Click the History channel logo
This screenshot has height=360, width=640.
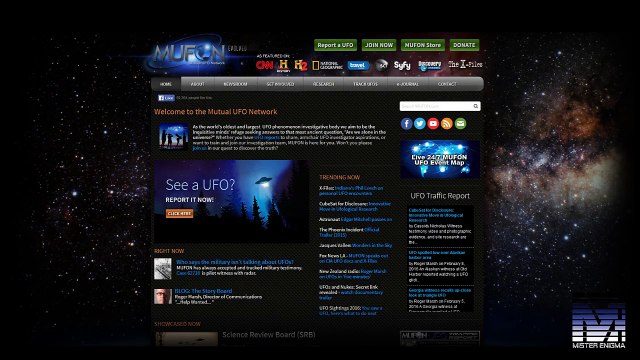pyautogui.click(x=283, y=65)
